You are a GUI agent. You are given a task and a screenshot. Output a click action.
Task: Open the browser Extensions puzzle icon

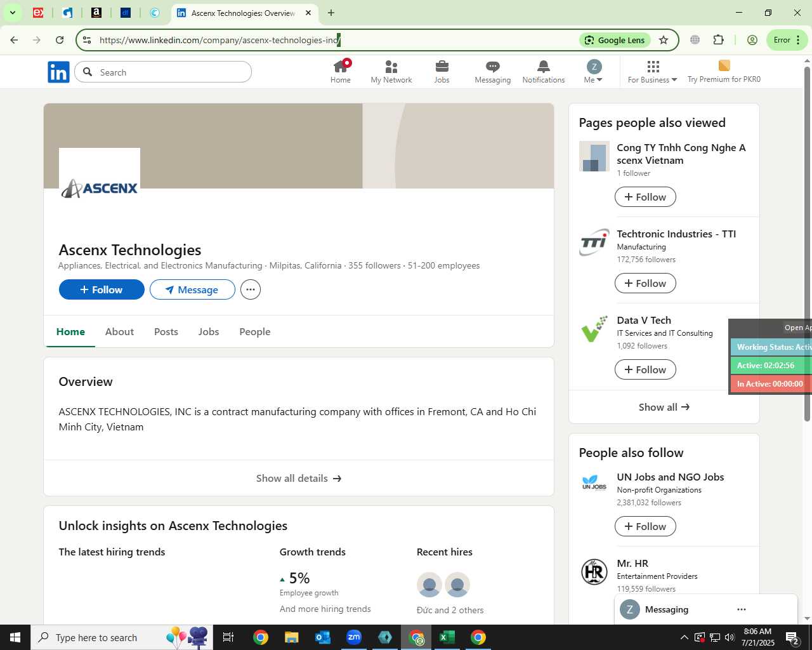tap(719, 40)
